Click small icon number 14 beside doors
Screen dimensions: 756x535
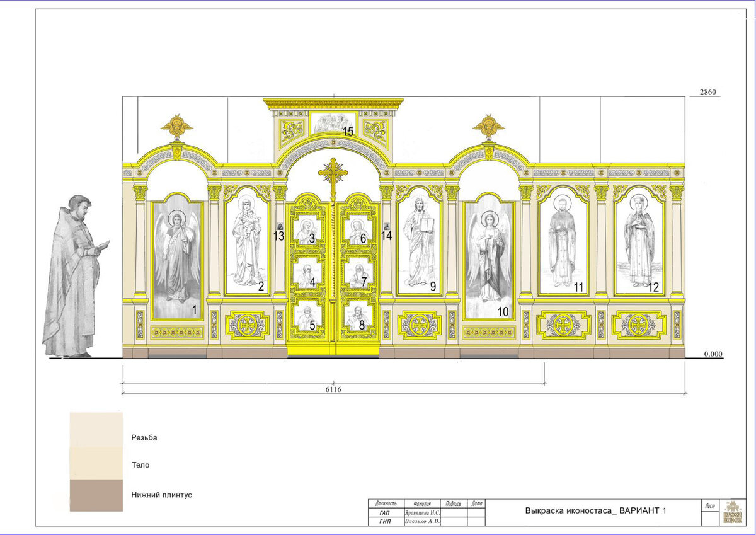[387, 226]
